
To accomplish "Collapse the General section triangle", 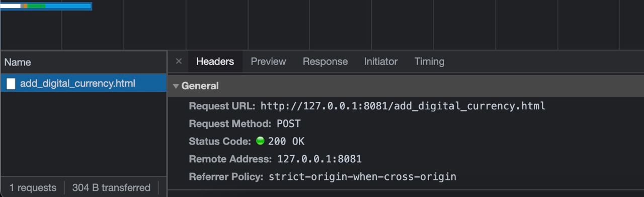I will coord(176,86).
